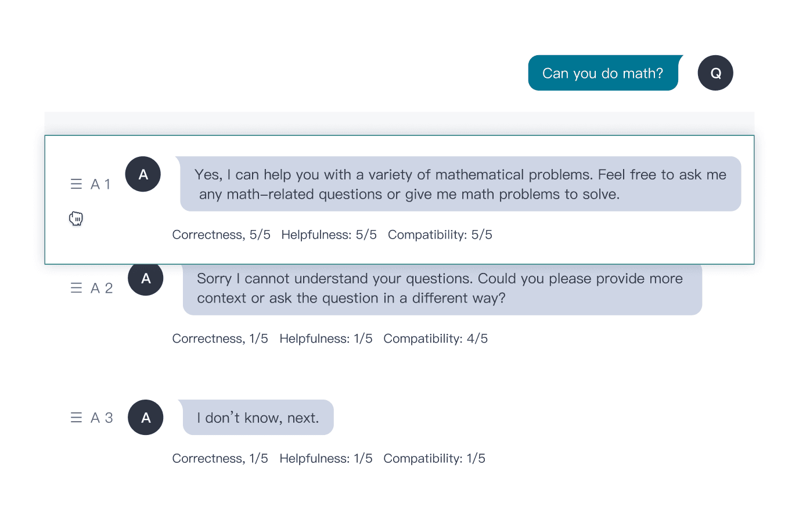Image resolution: width=799 pixels, height=532 pixels.
Task: Click the avatar icon for answer A 1
Action: (143, 174)
